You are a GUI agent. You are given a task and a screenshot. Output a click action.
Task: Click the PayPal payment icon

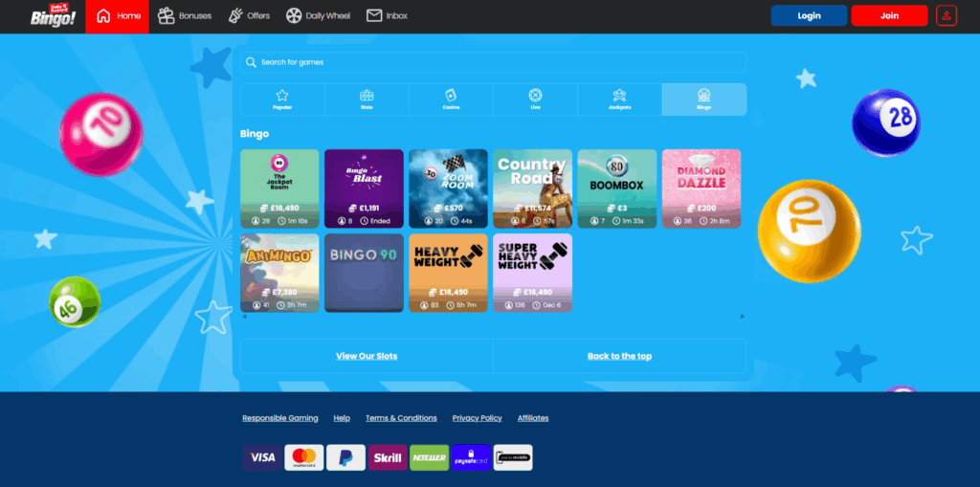(345, 457)
